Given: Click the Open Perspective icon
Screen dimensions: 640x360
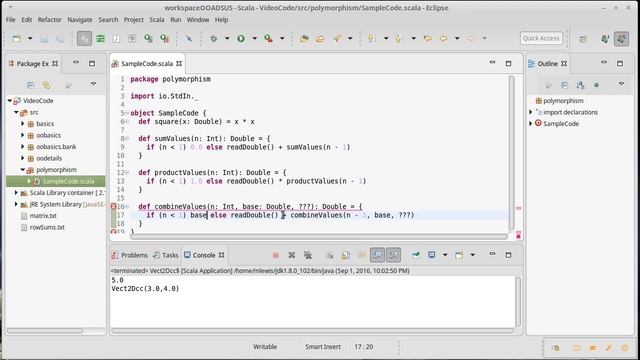Looking at the screenshot, I should point(583,39).
